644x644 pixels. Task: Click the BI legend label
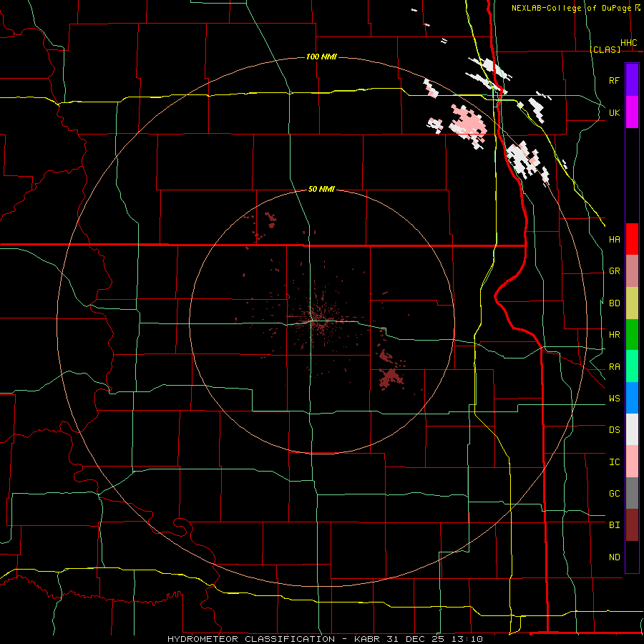pyautogui.click(x=614, y=525)
